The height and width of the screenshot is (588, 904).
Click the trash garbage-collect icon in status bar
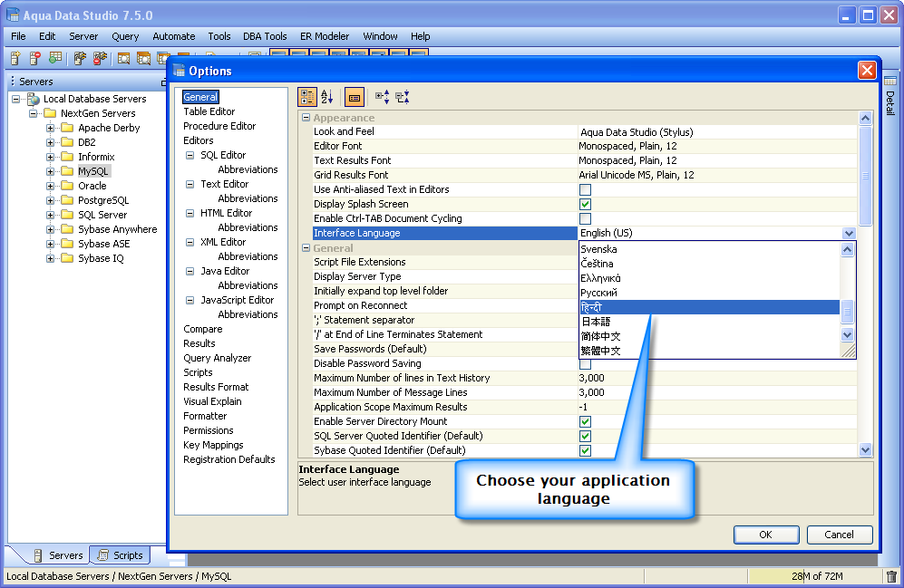point(891,576)
